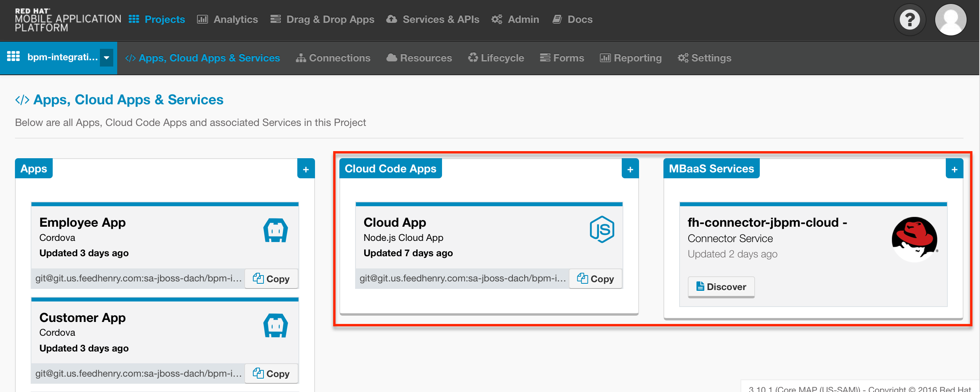Select the Customer App git URL field
This screenshot has height=392, width=980.
138,374
